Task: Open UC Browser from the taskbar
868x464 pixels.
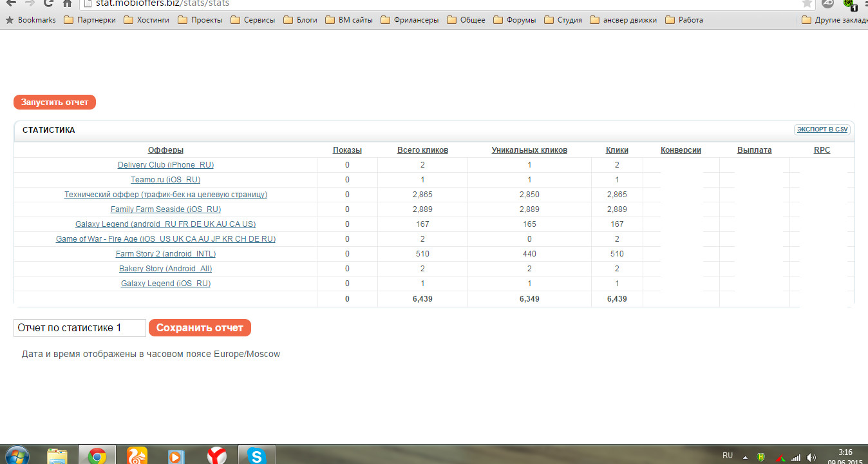Action: coord(137,456)
